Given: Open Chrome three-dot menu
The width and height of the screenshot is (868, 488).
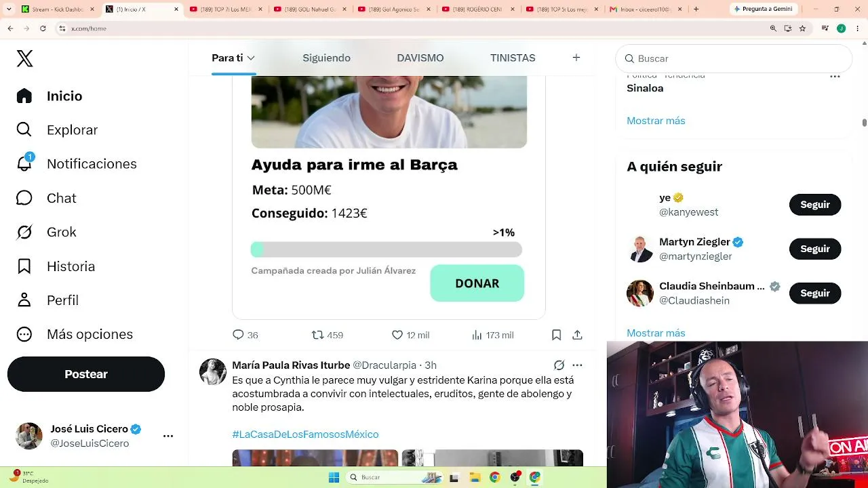Looking at the screenshot, I should point(858,28).
